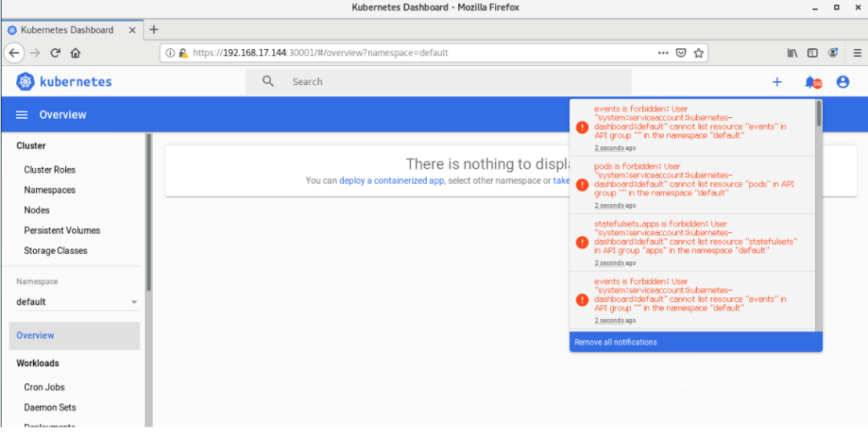Close the Firefox window

coord(857,8)
